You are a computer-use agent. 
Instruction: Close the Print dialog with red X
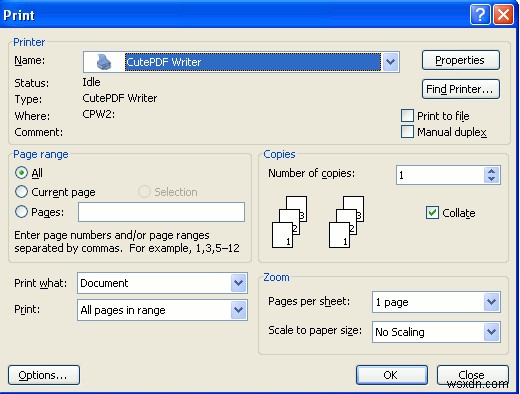click(503, 15)
